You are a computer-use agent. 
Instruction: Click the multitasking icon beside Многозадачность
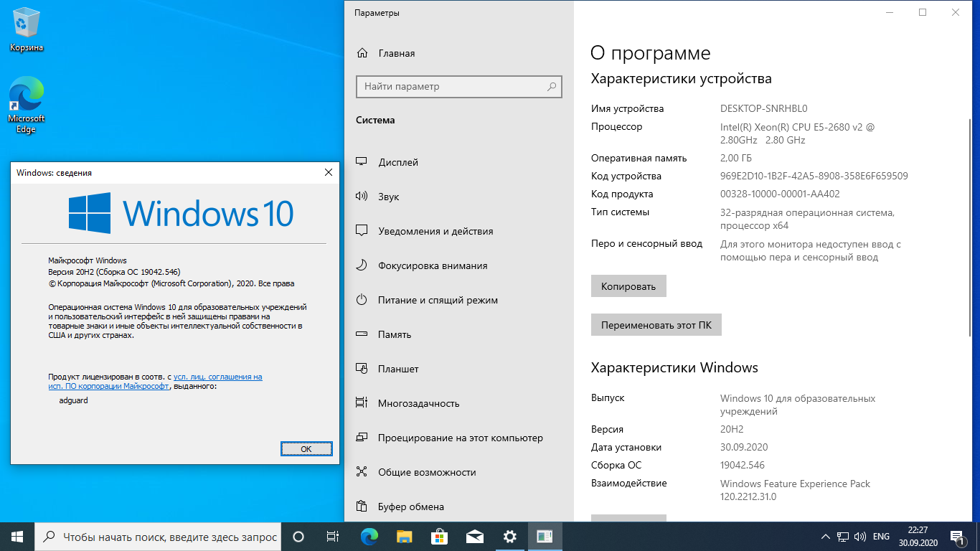tap(362, 403)
